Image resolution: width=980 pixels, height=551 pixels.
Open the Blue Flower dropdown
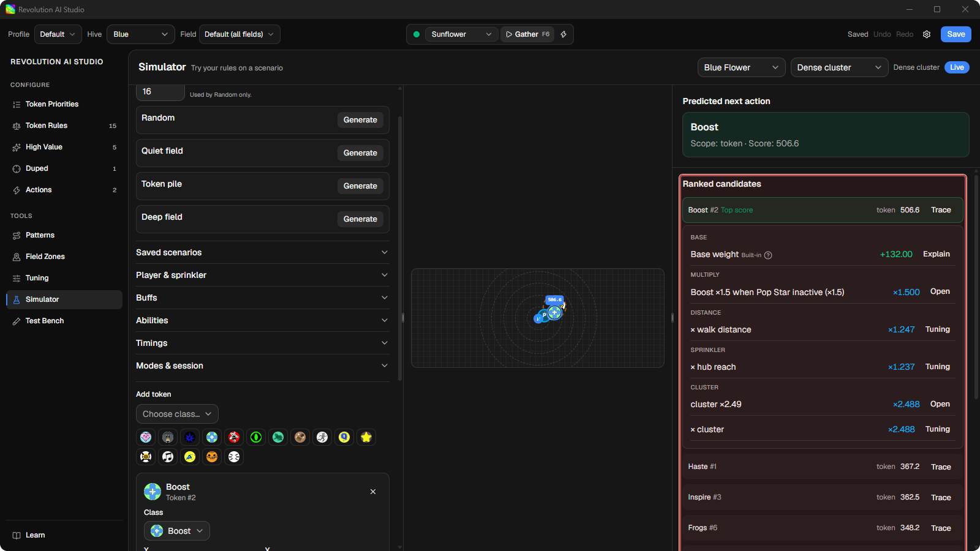point(741,67)
